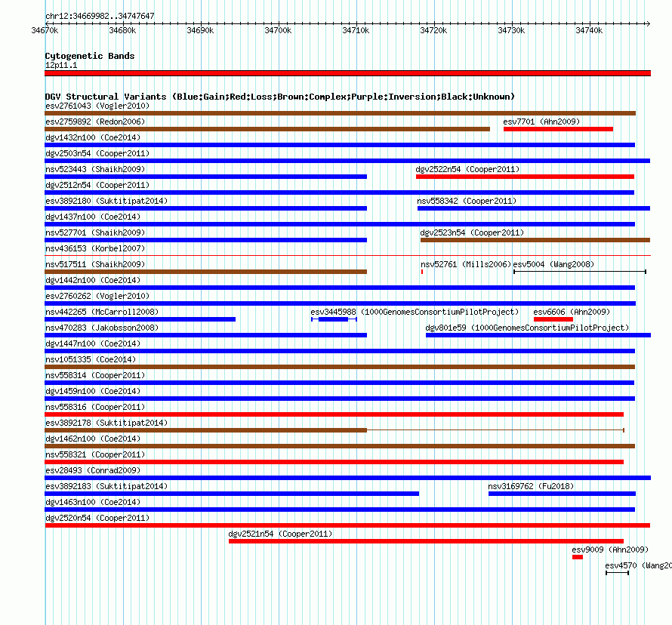Click the 34700k ruler position
This screenshot has width=672, height=625.
[x=278, y=30]
